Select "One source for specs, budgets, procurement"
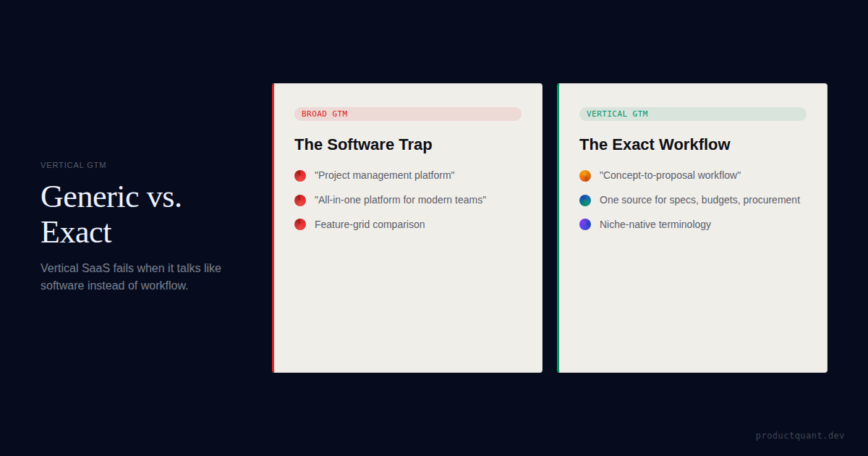Viewport: 868px width, 456px height. 699,200
